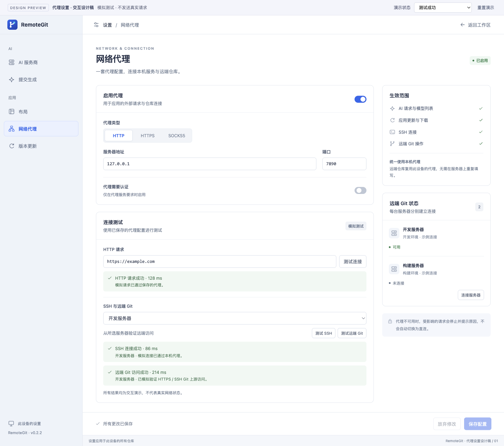Image resolution: width=504 pixels, height=446 pixels.
Task: Click the 已启用 status badge
Action: (480, 61)
